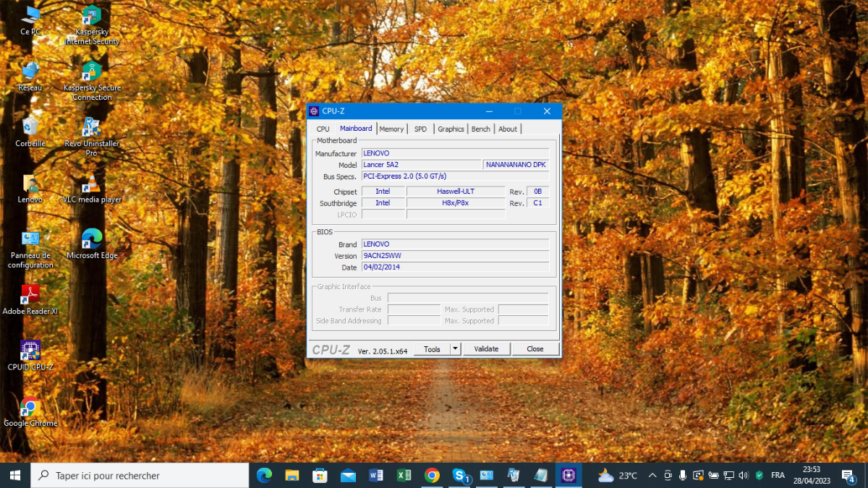Screen dimensions: 868x488
Task: Open Corbeille recycle bin icon
Action: (30, 127)
